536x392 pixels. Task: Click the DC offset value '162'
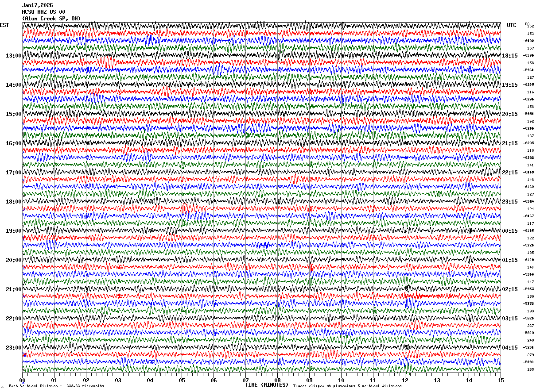coord(530,121)
